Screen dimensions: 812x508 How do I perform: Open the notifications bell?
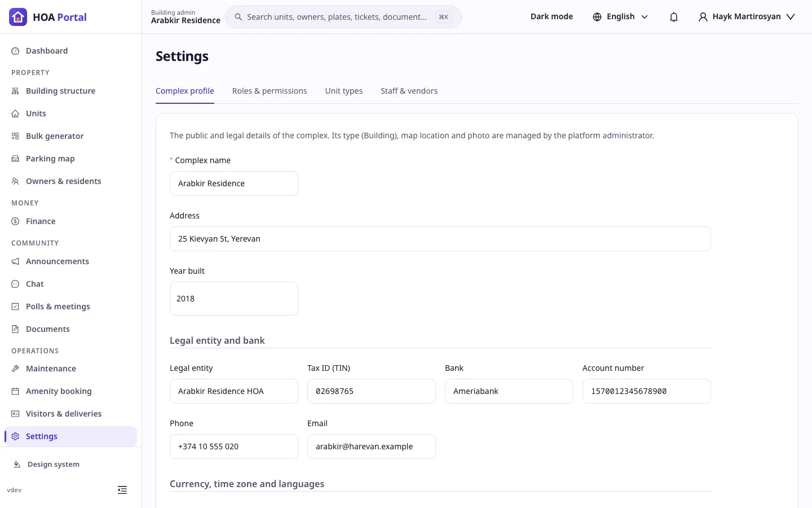[673, 17]
